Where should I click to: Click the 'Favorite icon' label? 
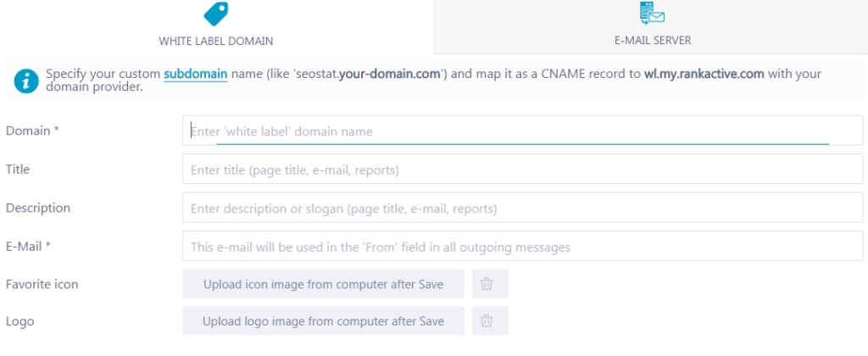(42, 285)
